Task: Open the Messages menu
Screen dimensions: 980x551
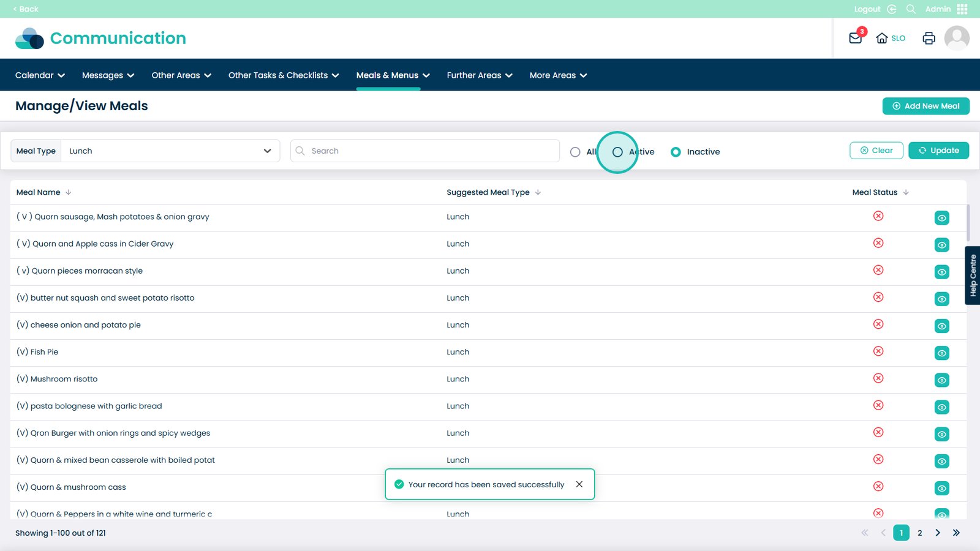Action: (x=108, y=75)
